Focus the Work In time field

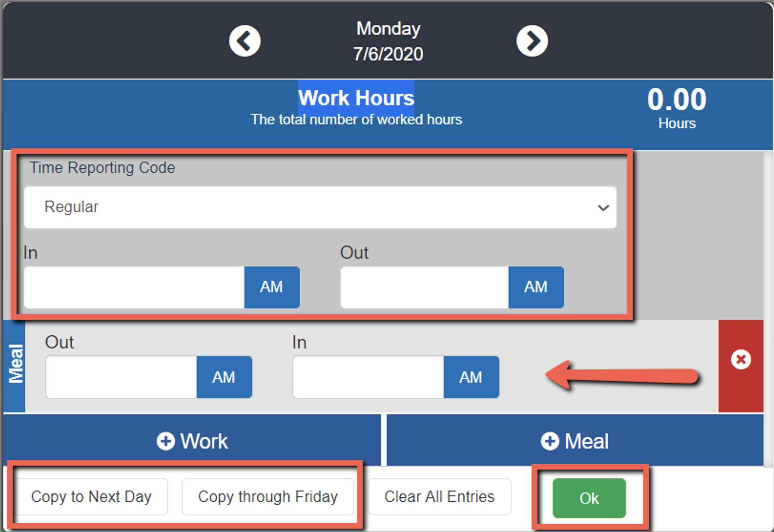click(134, 287)
